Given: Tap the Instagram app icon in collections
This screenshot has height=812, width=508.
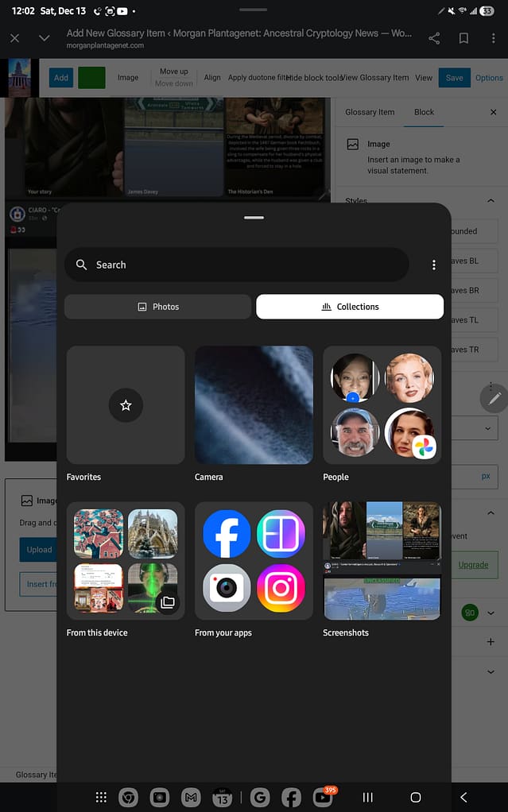Looking at the screenshot, I should click(281, 588).
